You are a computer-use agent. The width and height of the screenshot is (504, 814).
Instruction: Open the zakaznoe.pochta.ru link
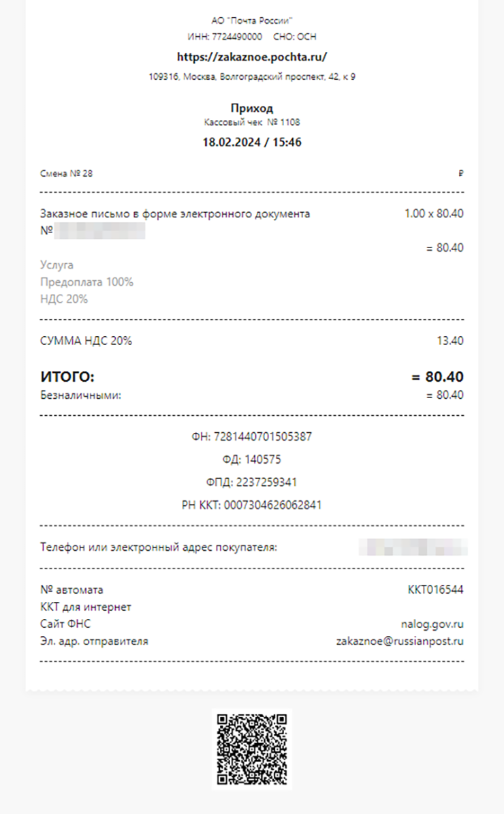click(x=252, y=57)
